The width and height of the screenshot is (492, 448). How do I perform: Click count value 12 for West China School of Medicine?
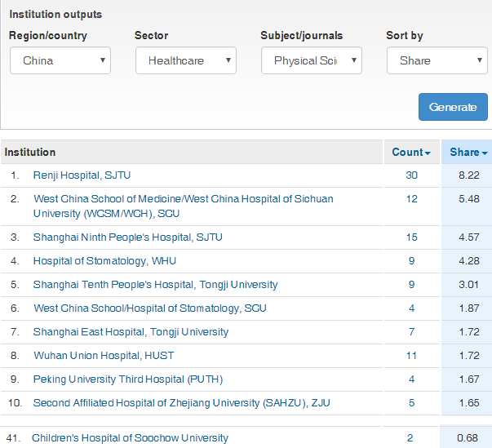(412, 199)
